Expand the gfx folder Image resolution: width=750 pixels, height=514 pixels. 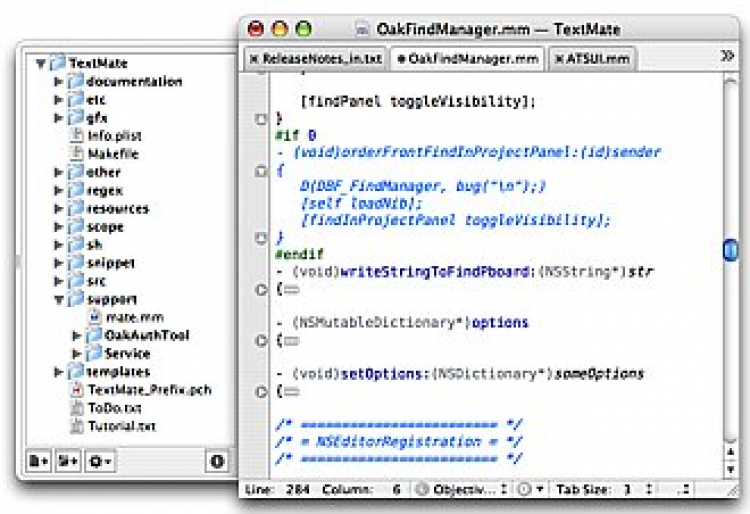point(58,118)
